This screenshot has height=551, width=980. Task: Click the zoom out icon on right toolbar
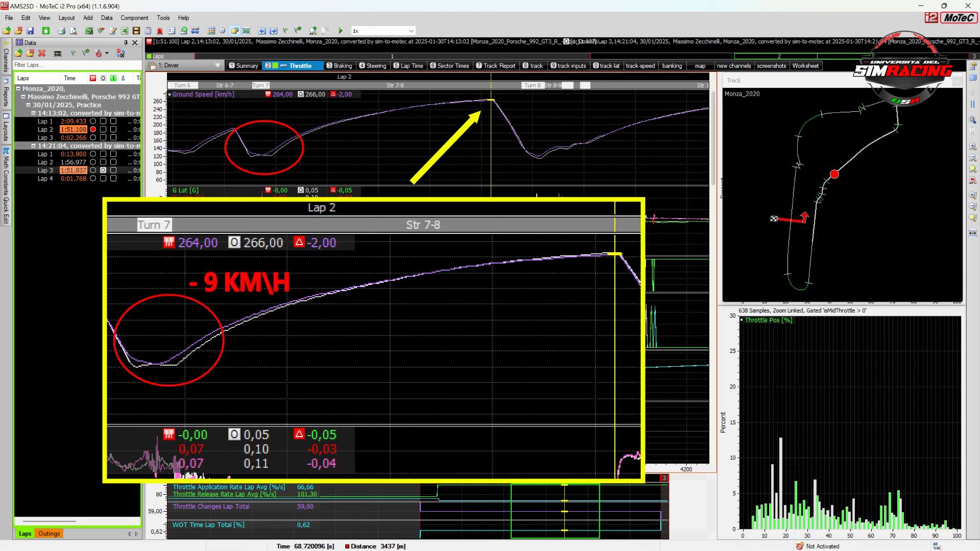pos(973,158)
